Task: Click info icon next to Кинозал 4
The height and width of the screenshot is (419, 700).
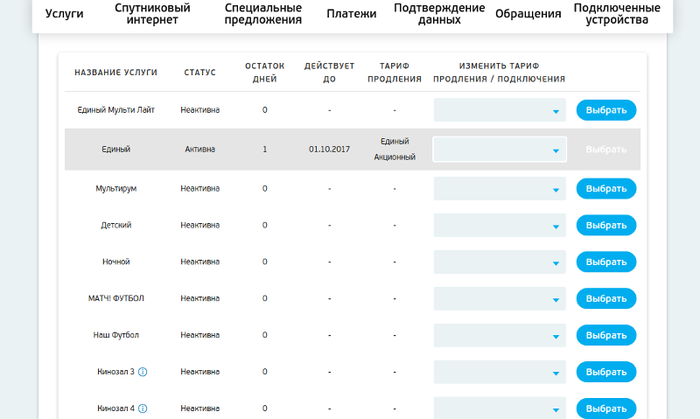Action: [x=142, y=408]
